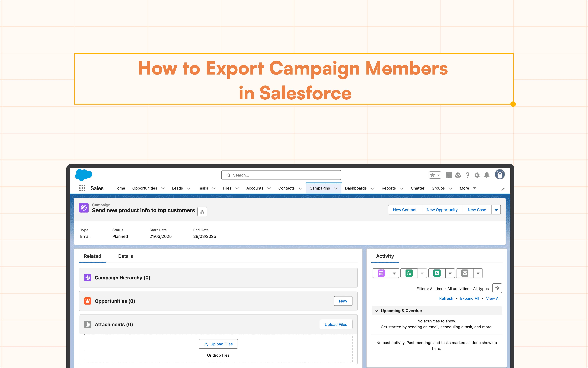The width and height of the screenshot is (588, 368).
Task: Expand the Files nav dropdown
Action: point(237,188)
